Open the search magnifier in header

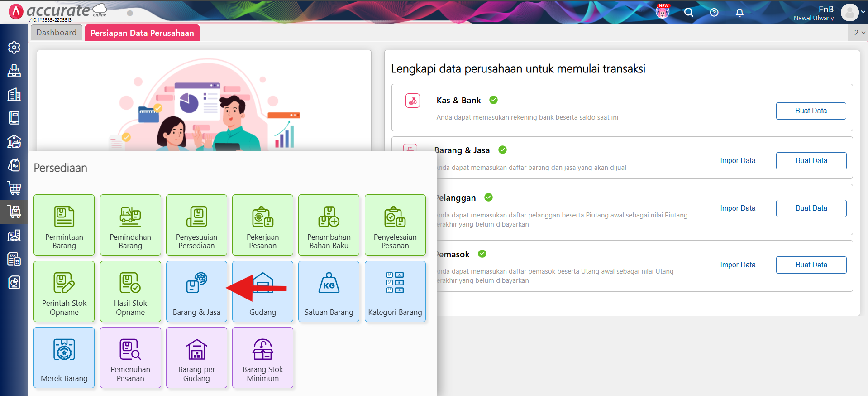click(688, 12)
